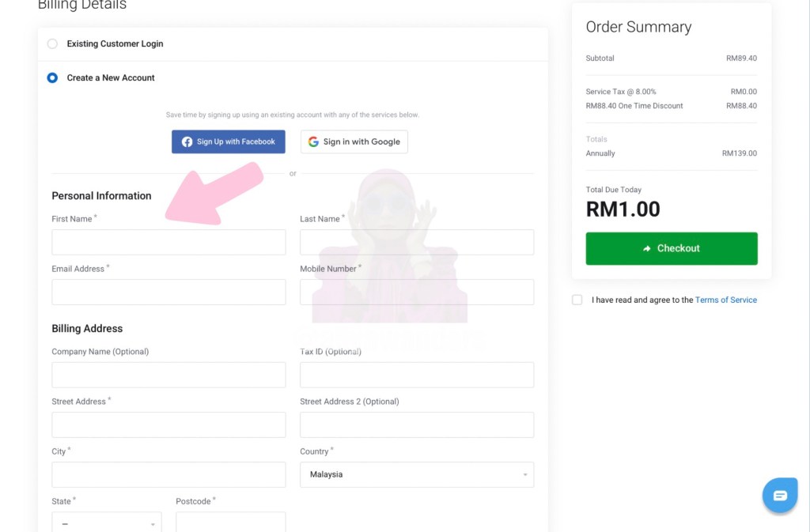Select Existing Customer Login option

click(x=52, y=44)
